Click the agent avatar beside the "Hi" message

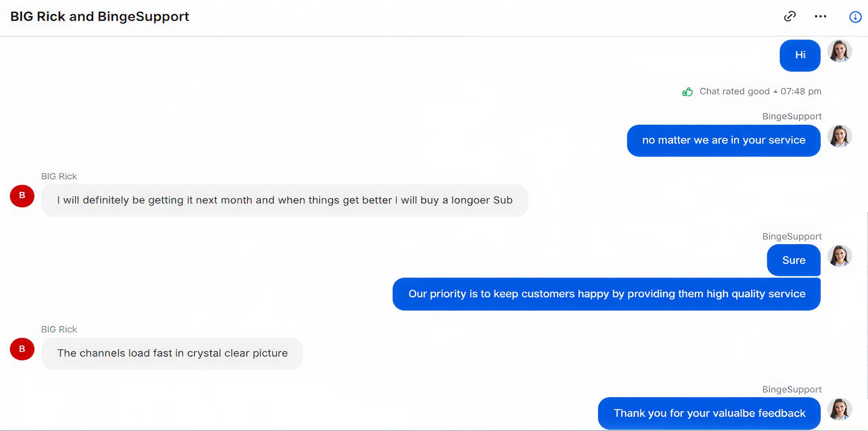839,51
